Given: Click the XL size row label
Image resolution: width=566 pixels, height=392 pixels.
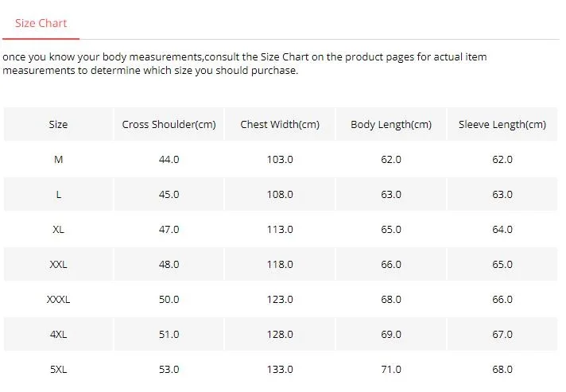Looking at the screenshot, I should pyautogui.click(x=58, y=229).
